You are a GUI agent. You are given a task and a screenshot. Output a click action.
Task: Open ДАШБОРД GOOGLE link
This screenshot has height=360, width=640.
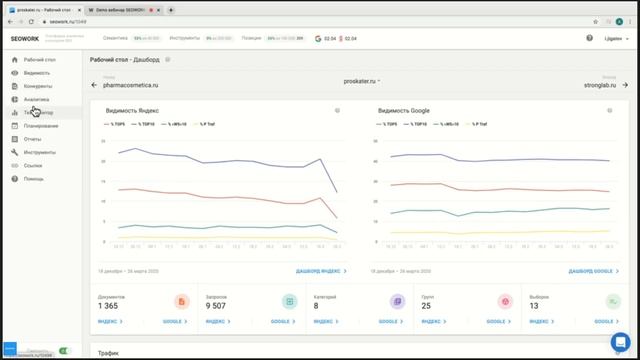pos(594,271)
